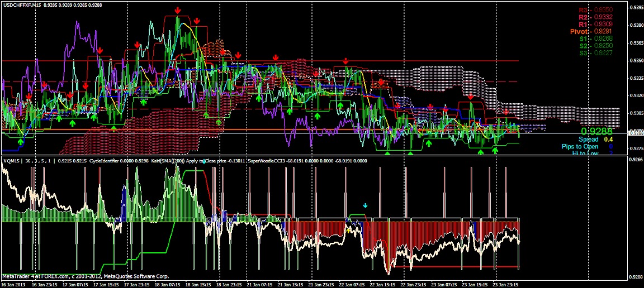Select the rightmost red down arrow on the price chart

(x=506, y=112)
